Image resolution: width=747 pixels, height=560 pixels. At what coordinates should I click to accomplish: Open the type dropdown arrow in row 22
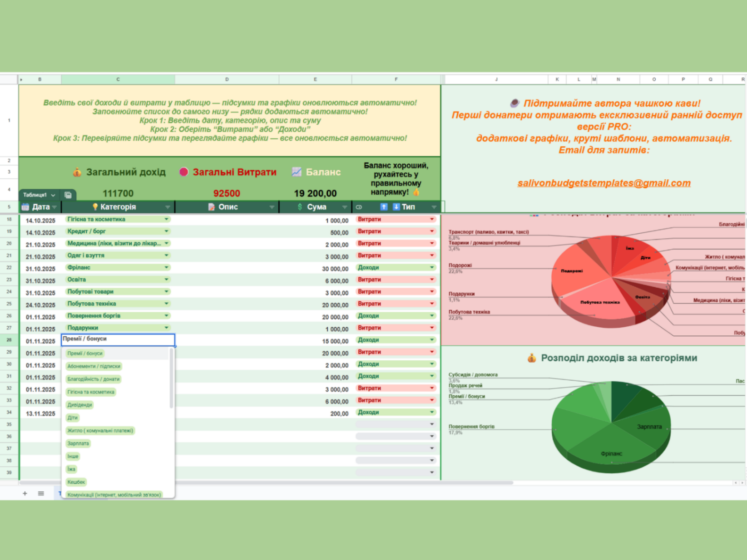pyautogui.click(x=432, y=268)
